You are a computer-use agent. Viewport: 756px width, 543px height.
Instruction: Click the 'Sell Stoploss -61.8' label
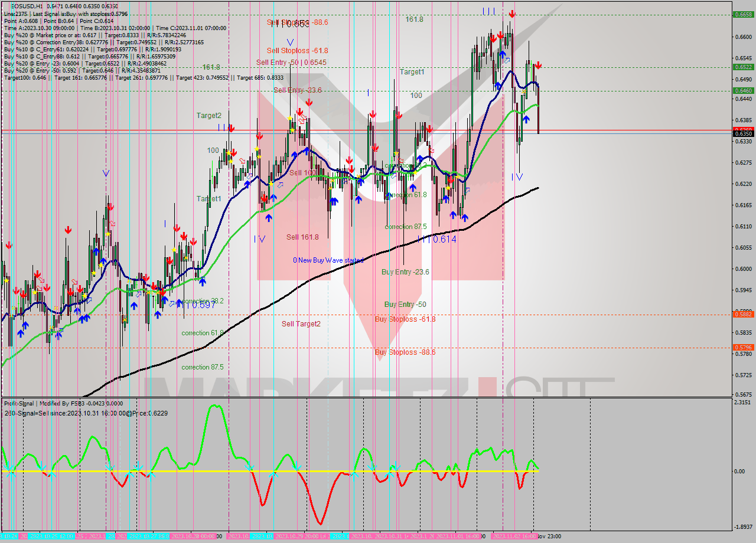coord(297,51)
